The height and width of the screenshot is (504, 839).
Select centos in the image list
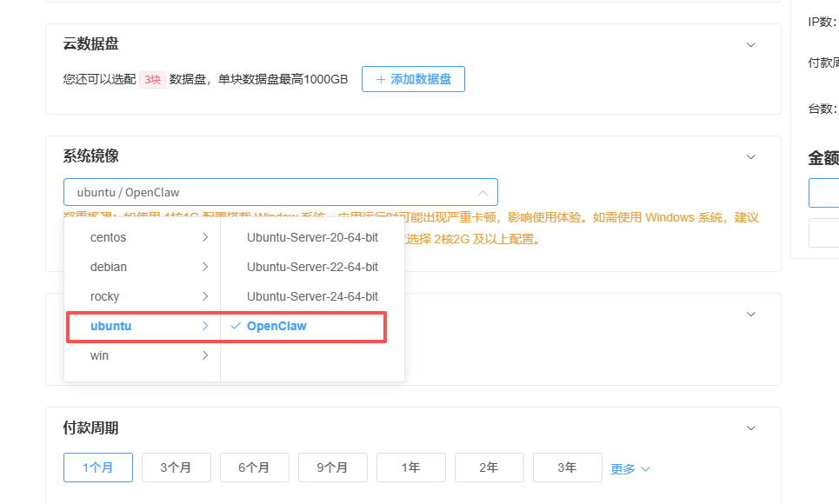point(108,237)
